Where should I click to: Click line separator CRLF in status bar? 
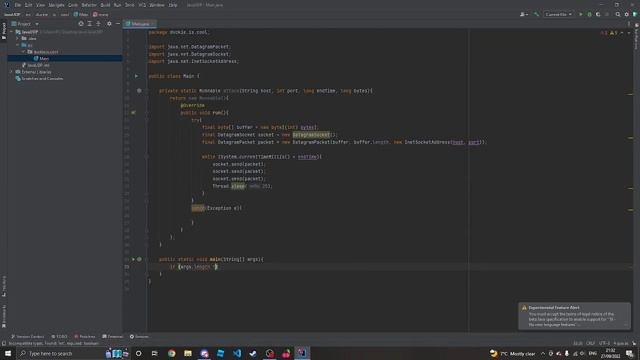(590, 343)
